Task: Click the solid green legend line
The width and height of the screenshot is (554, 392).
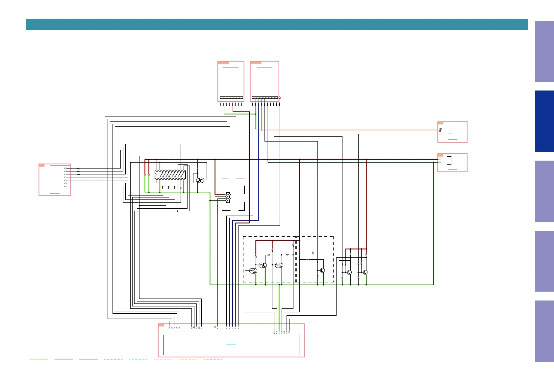Action: click(39, 359)
